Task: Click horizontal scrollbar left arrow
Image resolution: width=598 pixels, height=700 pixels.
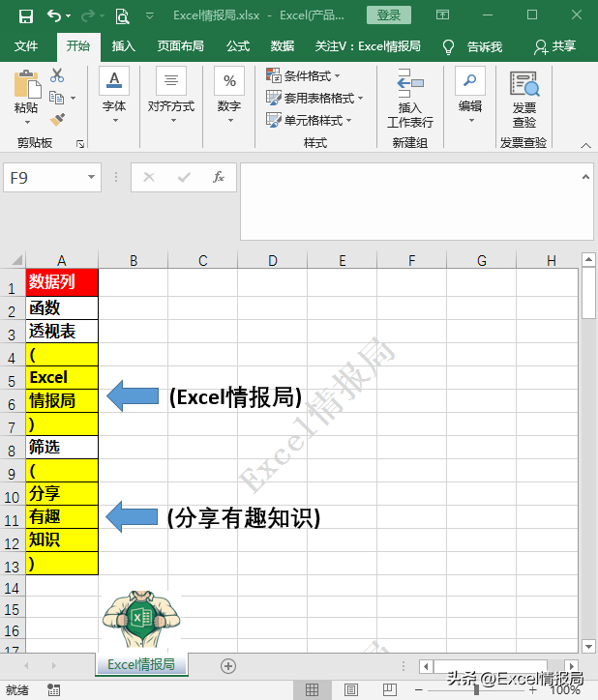Action: [x=426, y=666]
